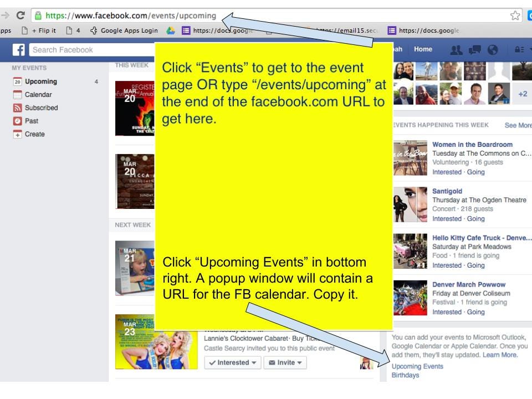Open the friend requests icon
This screenshot has width=532, height=399.
456,50
